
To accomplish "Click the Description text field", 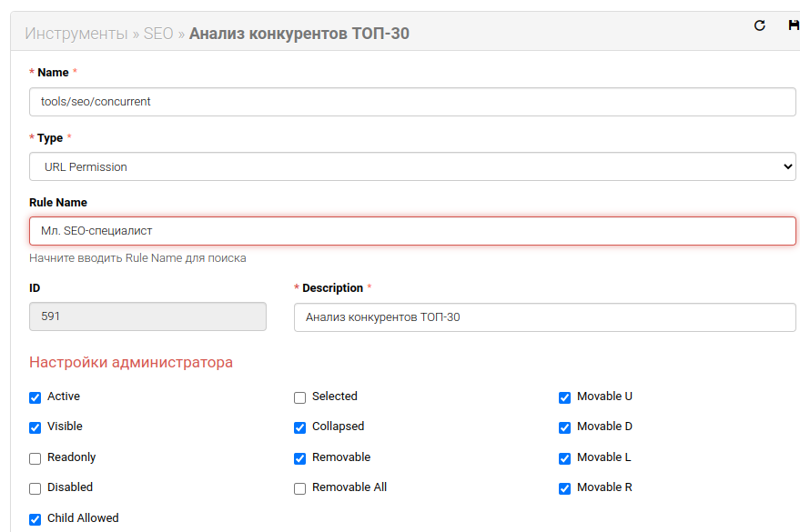I will point(544,317).
